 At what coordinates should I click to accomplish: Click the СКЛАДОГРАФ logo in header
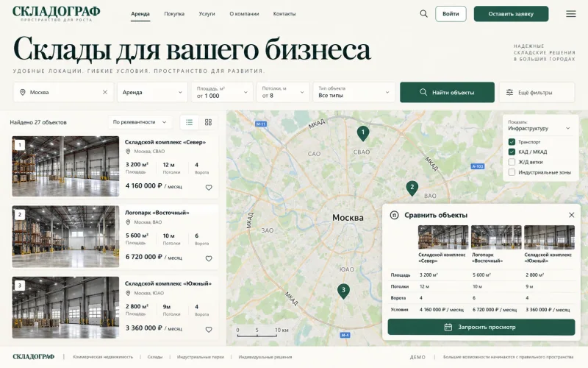57,13
